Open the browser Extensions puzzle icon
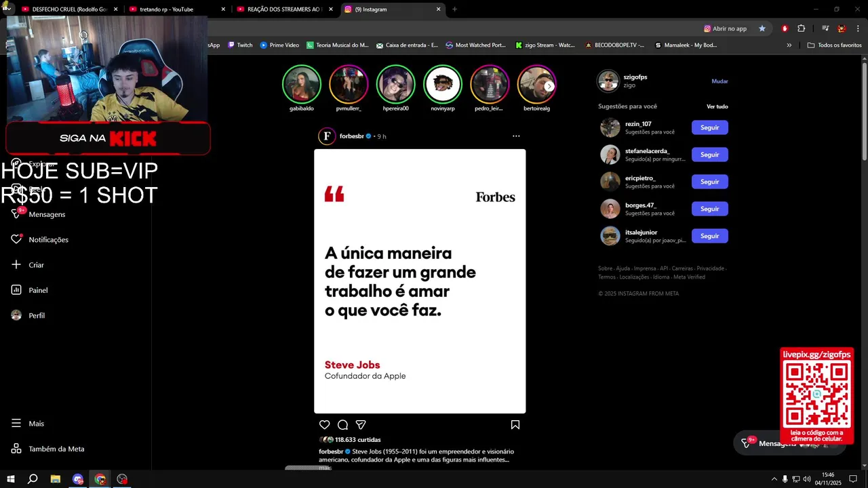Image resolution: width=868 pixels, height=488 pixels. pyautogui.click(x=802, y=28)
